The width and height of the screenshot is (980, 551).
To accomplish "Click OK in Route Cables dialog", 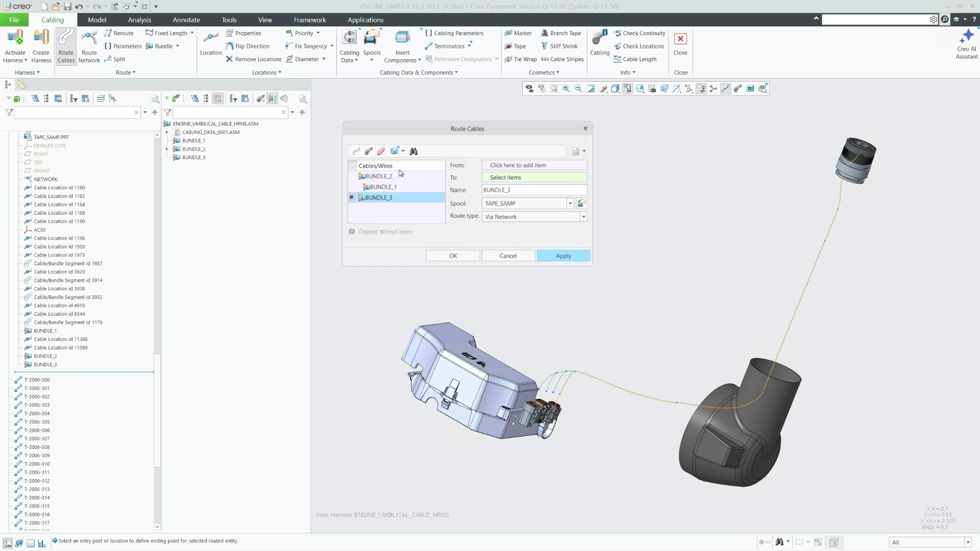I will [x=453, y=256].
